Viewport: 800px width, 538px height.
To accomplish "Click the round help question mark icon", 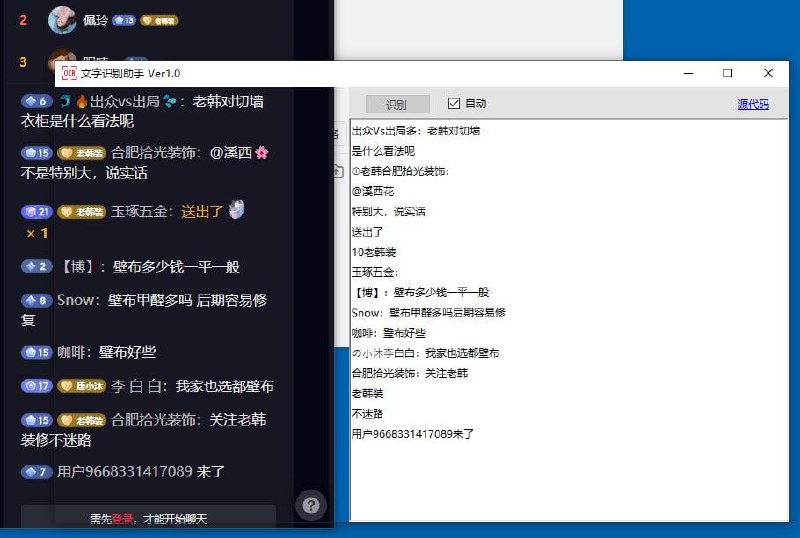I will [x=311, y=505].
